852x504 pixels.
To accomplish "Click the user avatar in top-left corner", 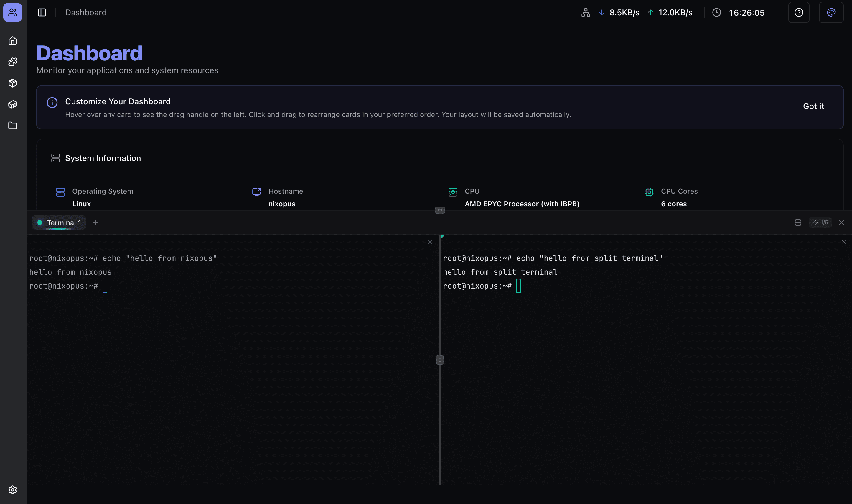I will [12, 12].
